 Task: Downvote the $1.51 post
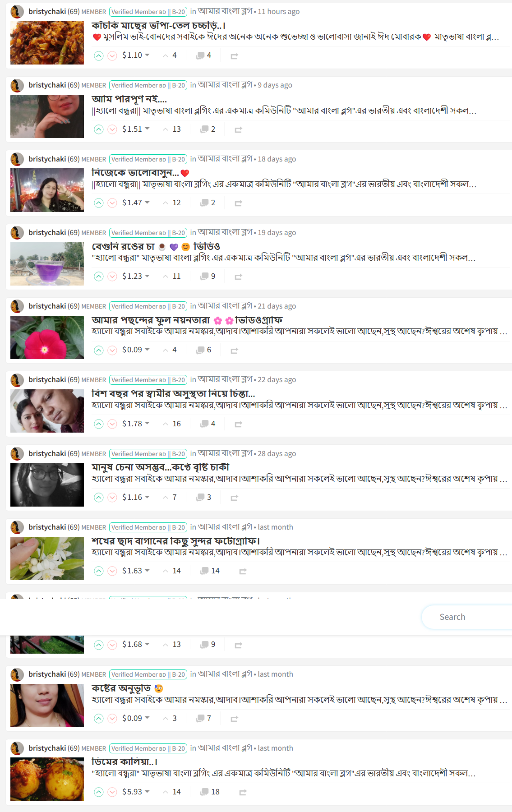click(x=112, y=129)
